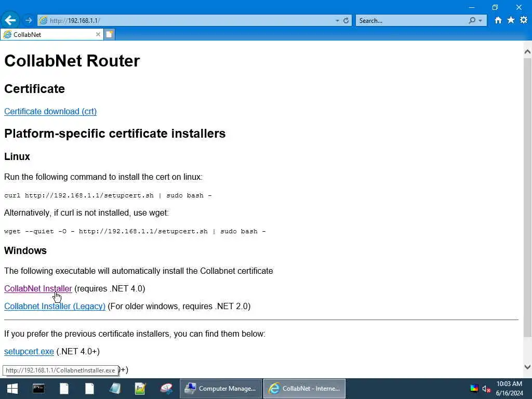Viewport: 532px width, 399px height.
Task: Switch to CollabNet Internet Explorer taskbar button
Action: point(304,389)
